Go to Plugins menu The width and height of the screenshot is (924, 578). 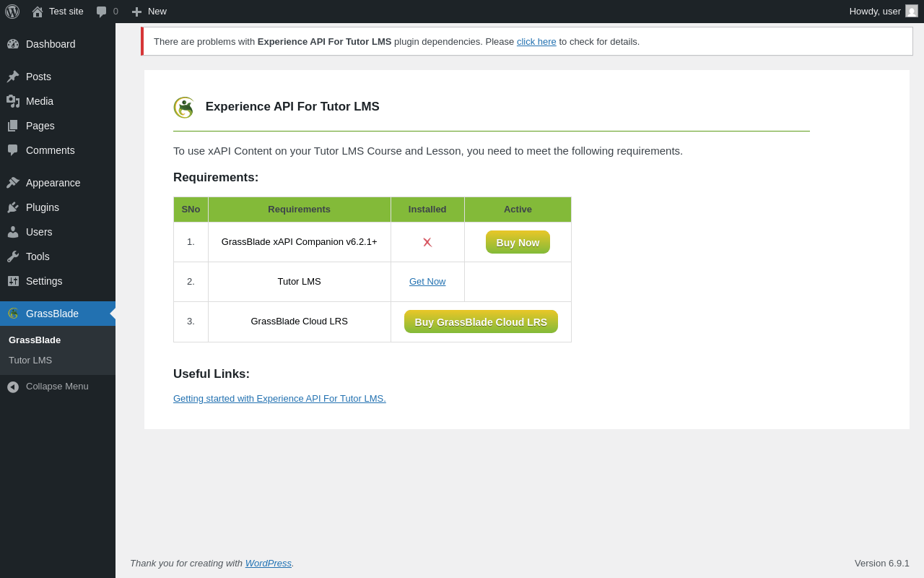point(58,207)
